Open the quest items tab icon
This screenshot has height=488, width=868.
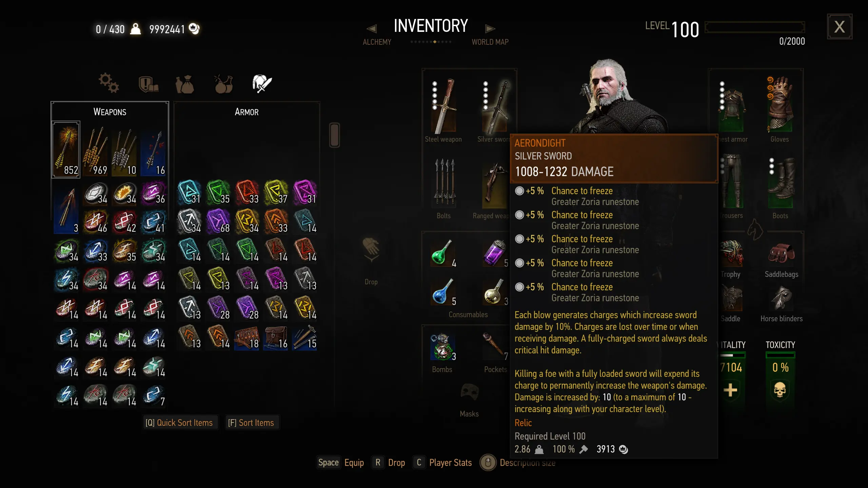[148, 84]
